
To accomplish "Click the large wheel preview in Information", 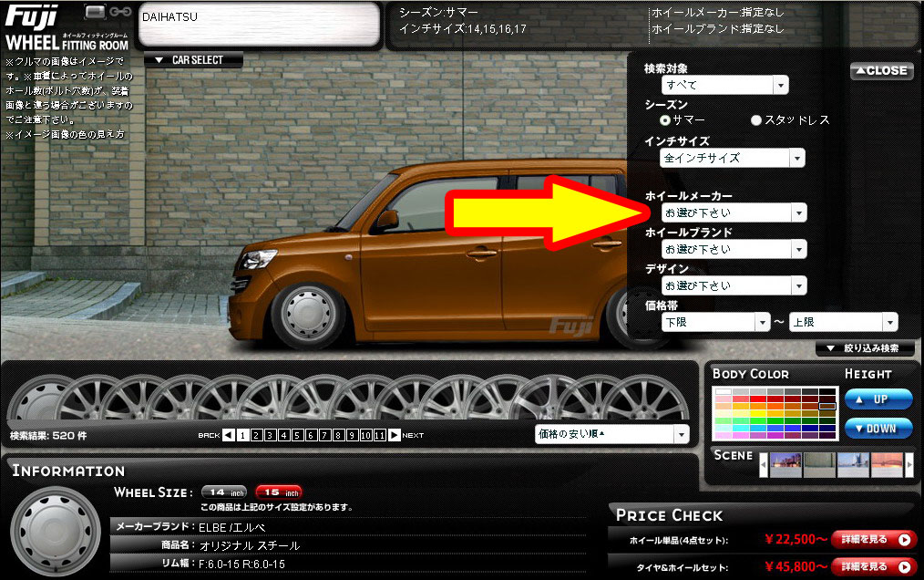I will pyautogui.click(x=56, y=533).
